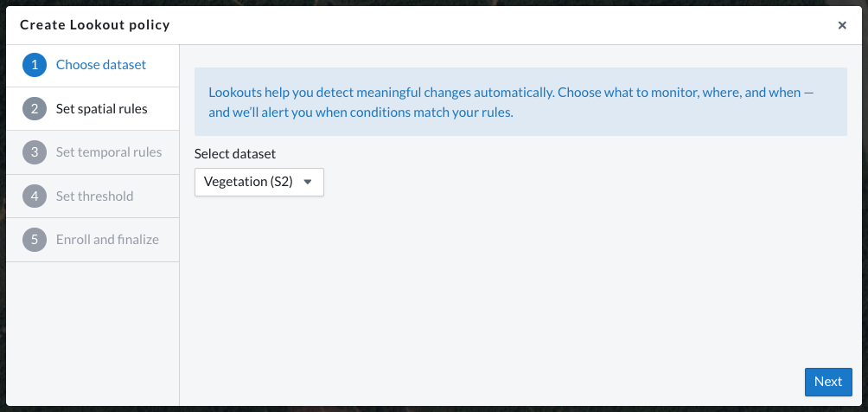Viewport: 868px width, 412px height.
Task: Click the step 5 number circle
Action: point(35,240)
